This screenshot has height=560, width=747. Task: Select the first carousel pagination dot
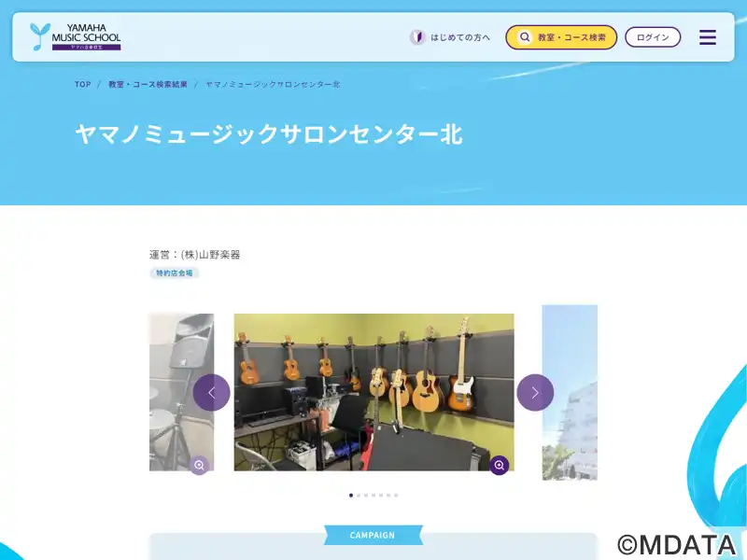351,496
